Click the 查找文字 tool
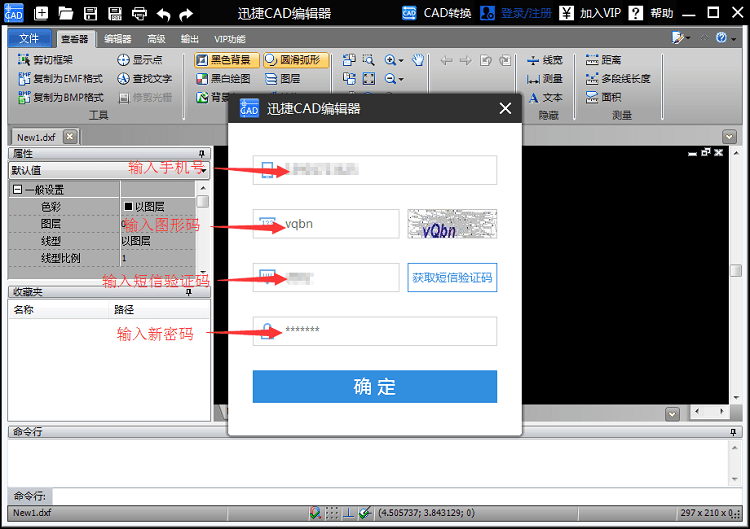Image resolution: width=750 pixels, height=529 pixels. coord(145,78)
